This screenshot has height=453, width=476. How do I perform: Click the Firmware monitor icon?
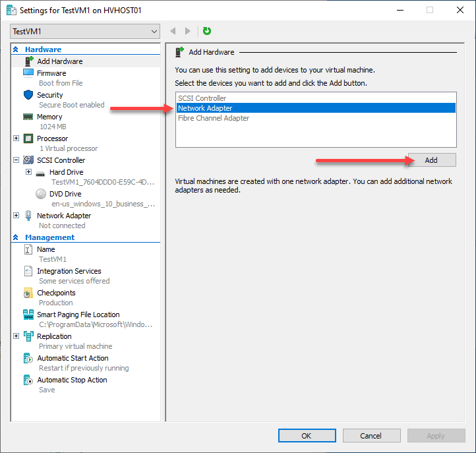coord(28,73)
